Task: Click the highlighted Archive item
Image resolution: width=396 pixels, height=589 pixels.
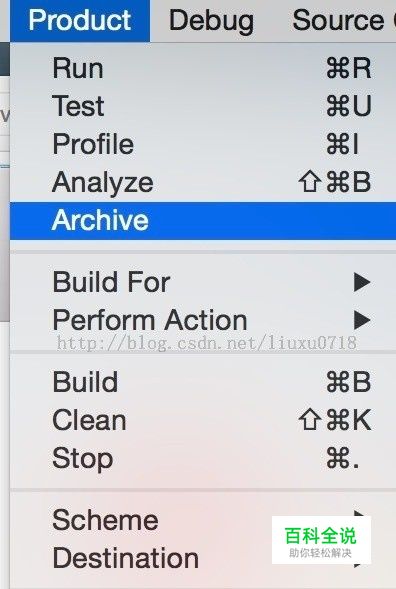Action: click(203, 220)
